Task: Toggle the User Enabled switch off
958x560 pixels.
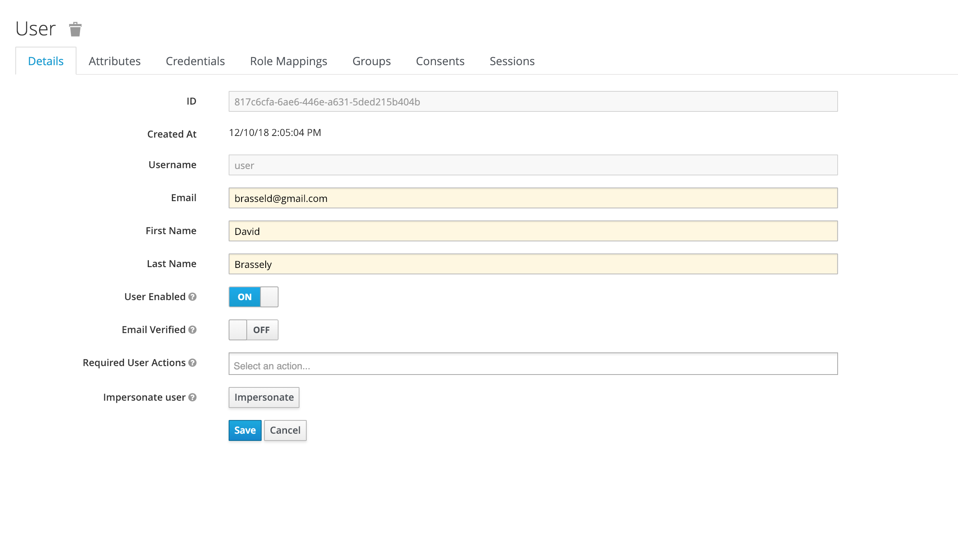Action: pos(253,297)
